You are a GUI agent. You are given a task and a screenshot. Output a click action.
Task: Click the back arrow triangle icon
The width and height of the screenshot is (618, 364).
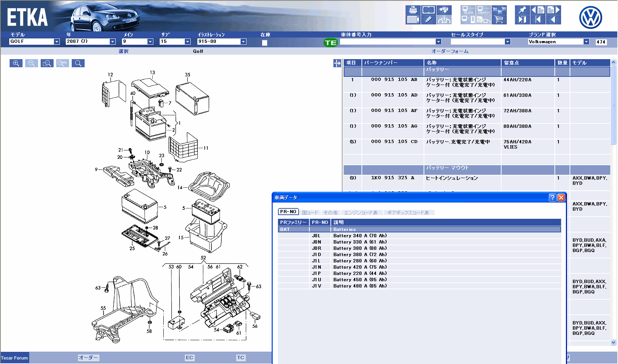coord(553,20)
